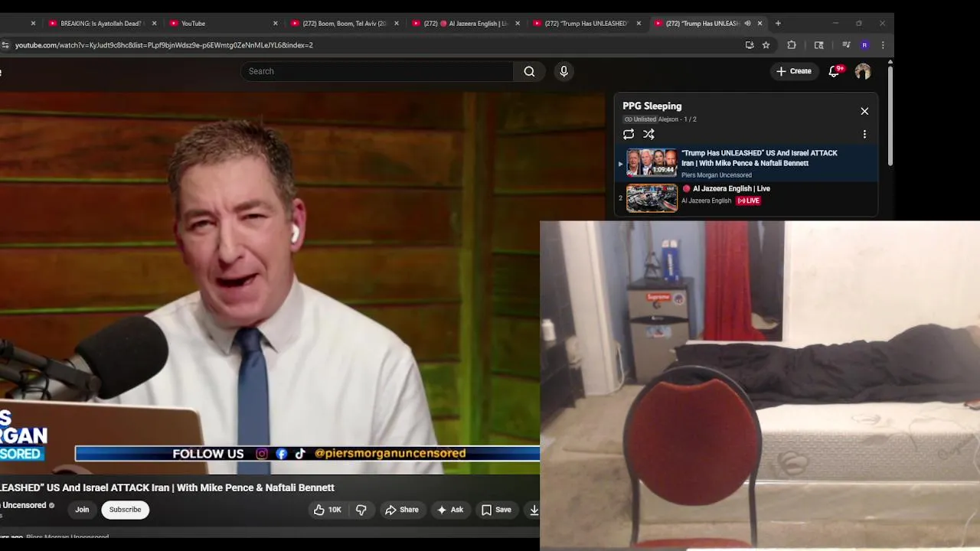Open the Chrome three-dot menu
Viewport: 980px width, 551px height.
883,45
